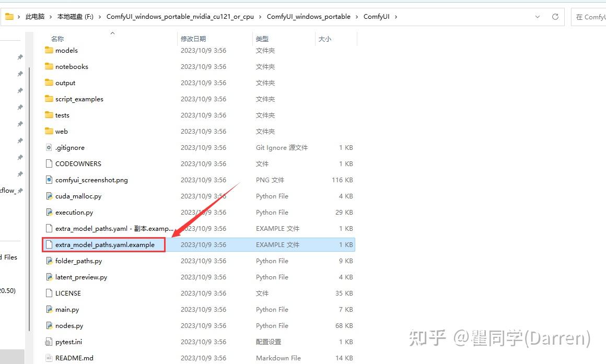Open the models folder icon

(49, 50)
